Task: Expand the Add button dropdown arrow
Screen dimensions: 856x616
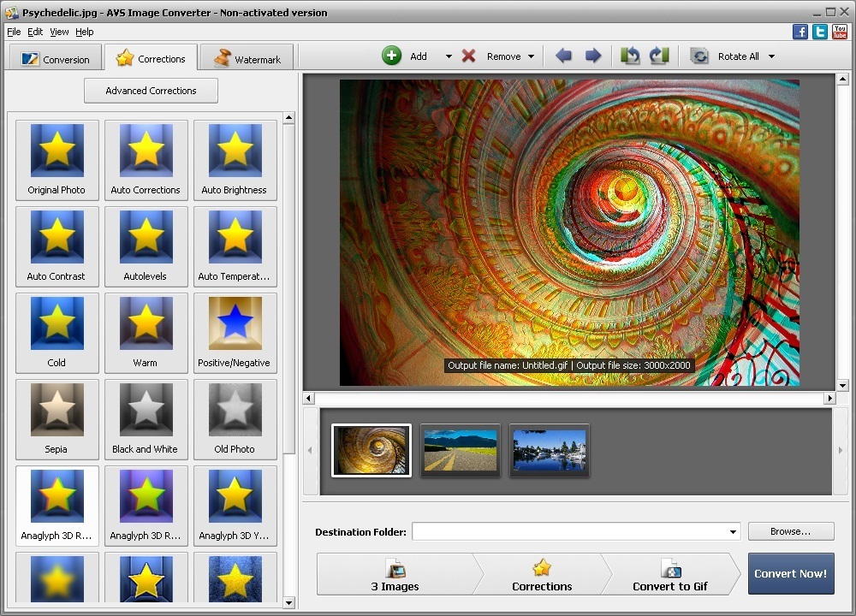Action: pyautogui.click(x=449, y=55)
